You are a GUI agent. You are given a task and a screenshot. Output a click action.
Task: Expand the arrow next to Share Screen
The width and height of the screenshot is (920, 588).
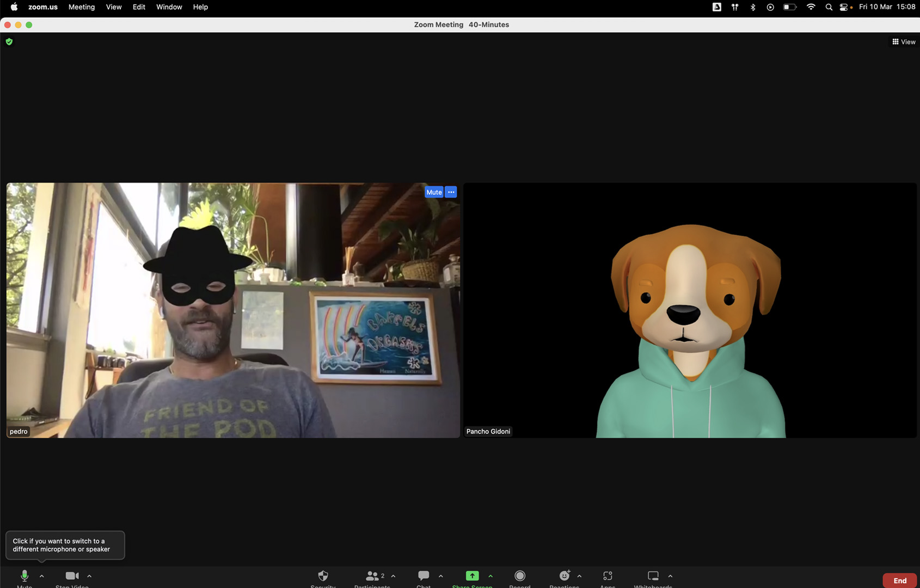pyautogui.click(x=490, y=576)
